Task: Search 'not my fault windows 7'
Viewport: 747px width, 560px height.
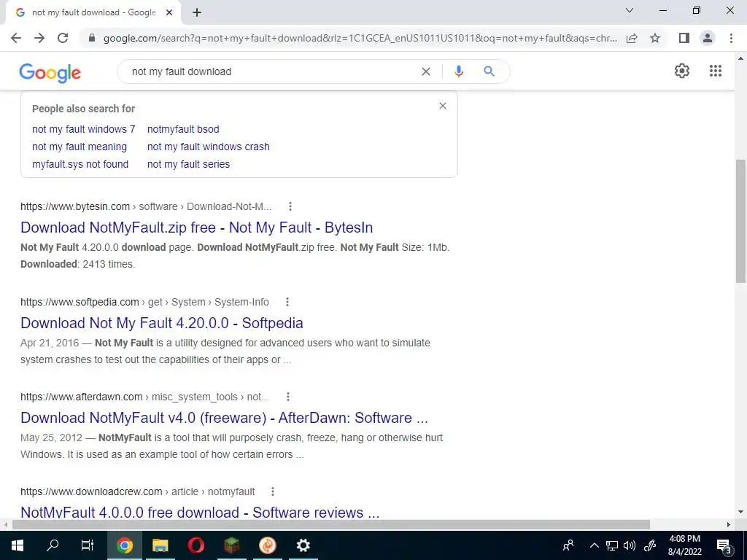Action: tap(84, 129)
